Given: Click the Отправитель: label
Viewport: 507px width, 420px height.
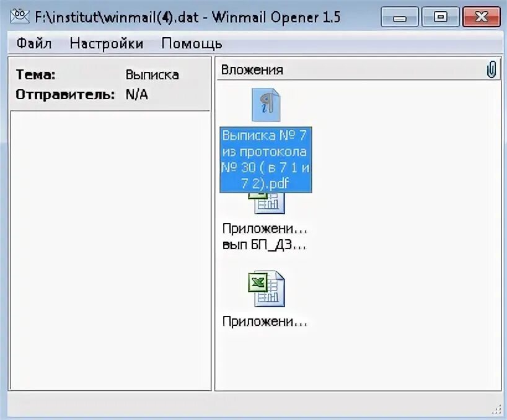Looking at the screenshot, I should pyautogui.click(x=65, y=95).
